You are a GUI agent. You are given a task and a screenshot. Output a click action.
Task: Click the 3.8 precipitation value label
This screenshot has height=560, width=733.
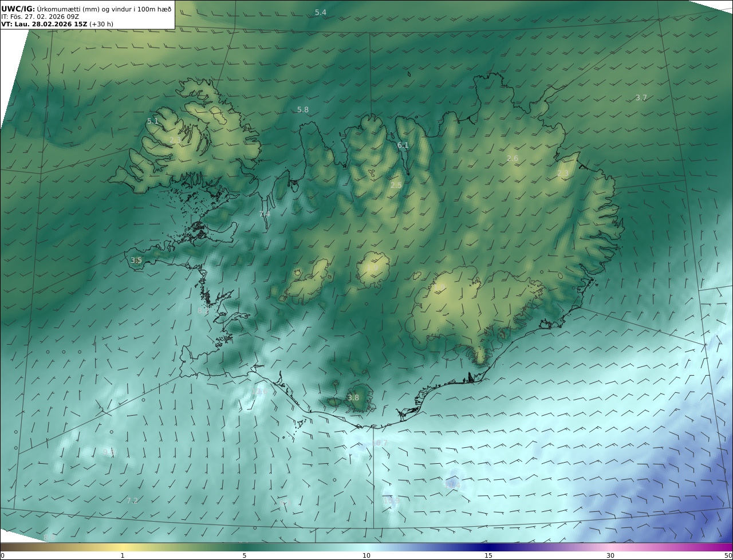coord(353,398)
